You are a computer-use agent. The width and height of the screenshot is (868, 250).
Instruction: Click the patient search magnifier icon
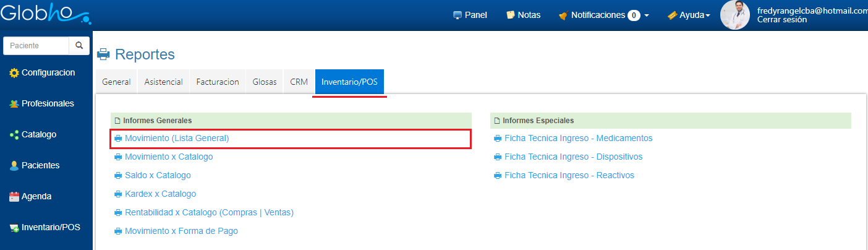click(x=79, y=46)
